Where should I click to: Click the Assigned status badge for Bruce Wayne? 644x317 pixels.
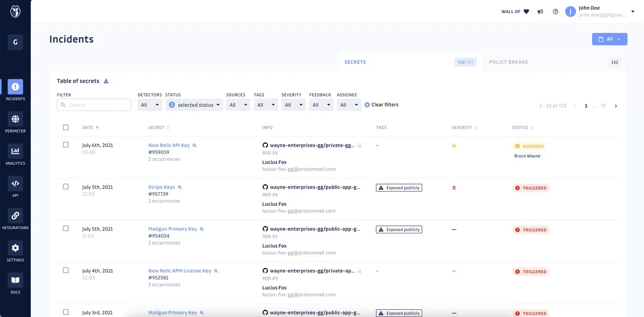[530, 146]
